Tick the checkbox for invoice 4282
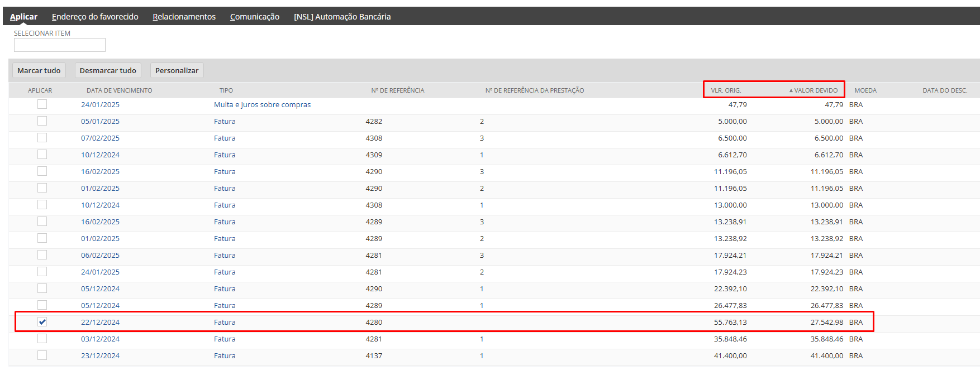 (42, 121)
